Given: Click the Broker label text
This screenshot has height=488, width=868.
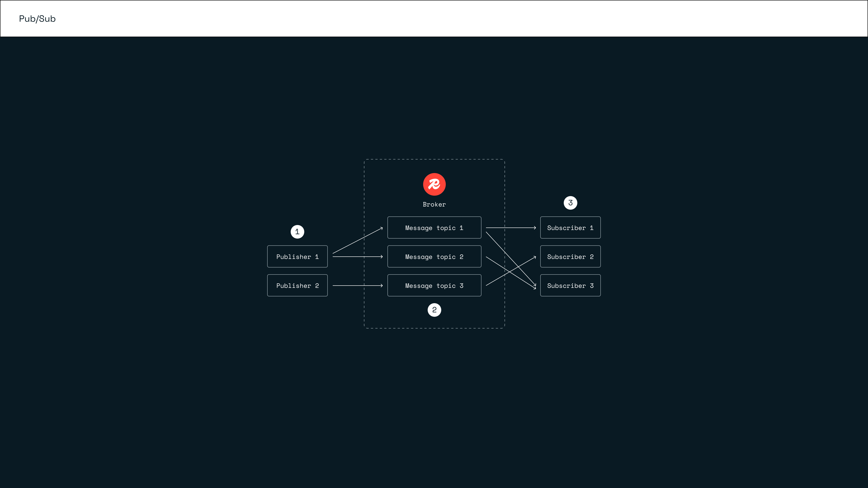Looking at the screenshot, I should coord(434,204).
